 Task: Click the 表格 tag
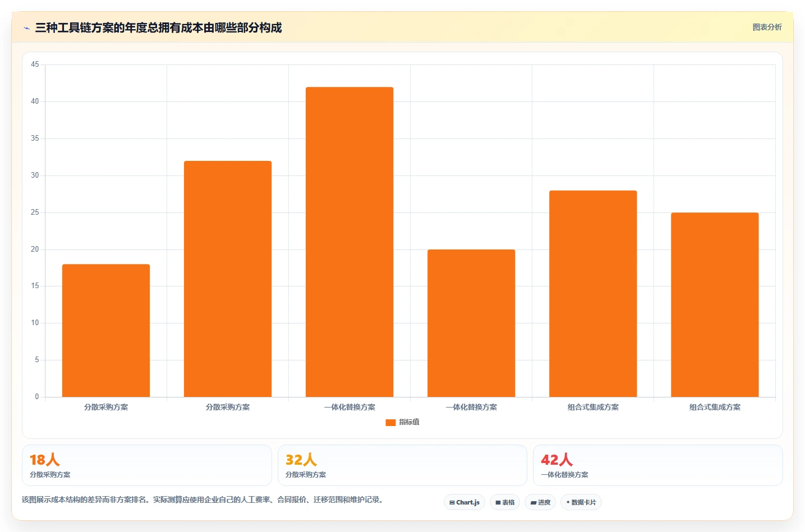pos(505,502)
